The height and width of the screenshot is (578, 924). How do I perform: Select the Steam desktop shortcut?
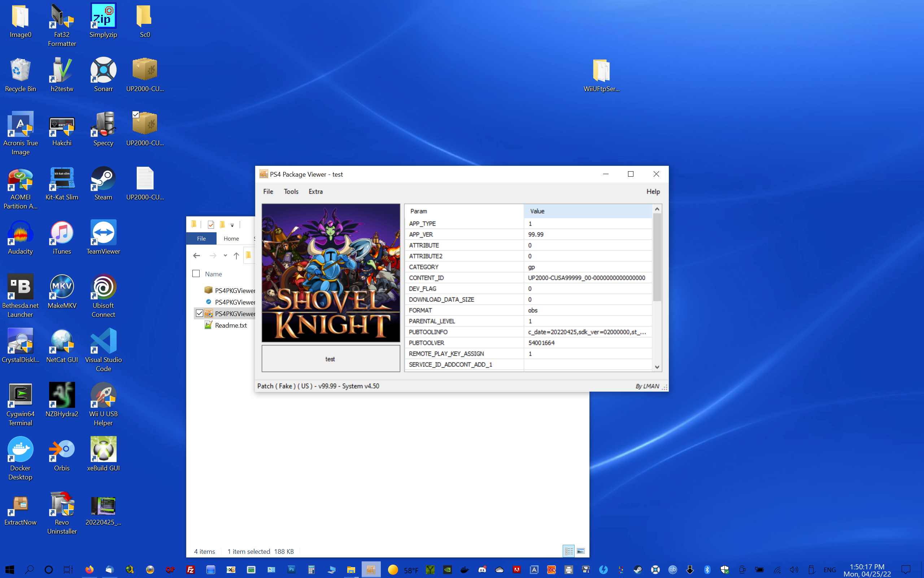coord(103,184)
